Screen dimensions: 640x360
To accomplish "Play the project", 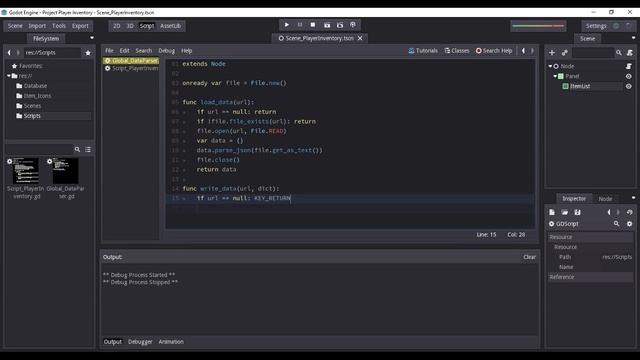I will coord(287,25).
